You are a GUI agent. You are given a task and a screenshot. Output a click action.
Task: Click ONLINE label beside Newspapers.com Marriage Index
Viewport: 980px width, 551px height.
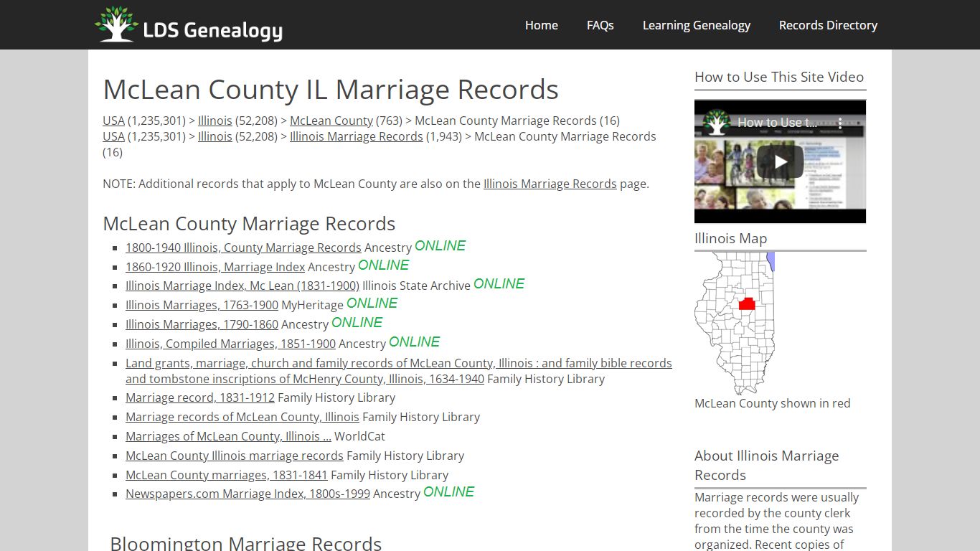tap(449, 492)
